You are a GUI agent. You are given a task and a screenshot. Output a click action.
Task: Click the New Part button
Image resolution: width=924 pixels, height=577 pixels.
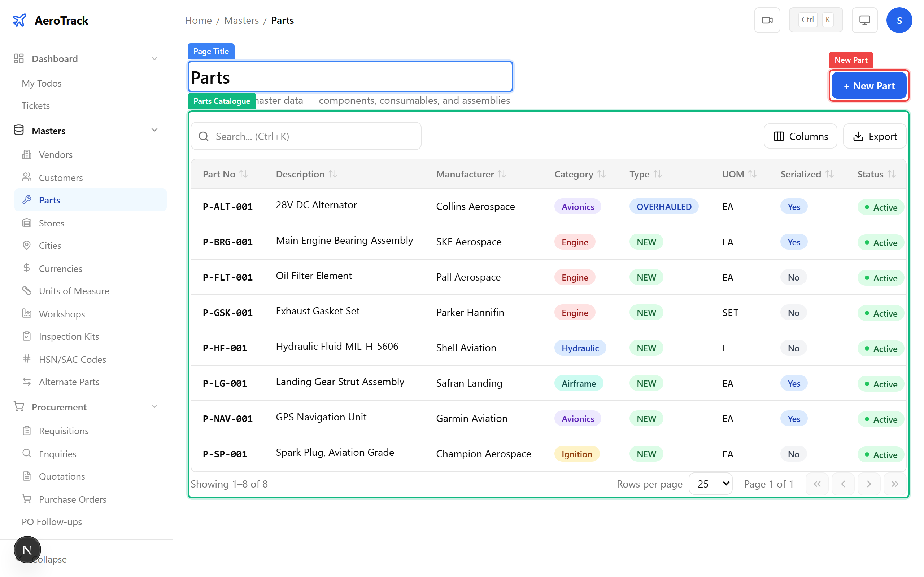[869, 86]
